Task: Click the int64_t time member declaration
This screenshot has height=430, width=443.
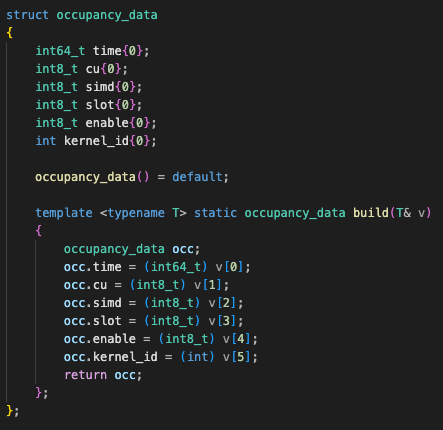Action: click(92, 51)
